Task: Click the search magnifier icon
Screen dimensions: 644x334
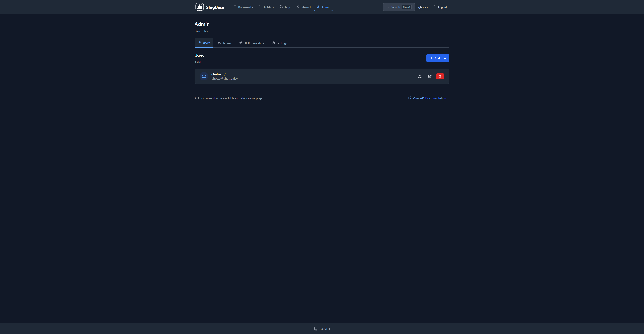Action: click(x=388, y=7)
